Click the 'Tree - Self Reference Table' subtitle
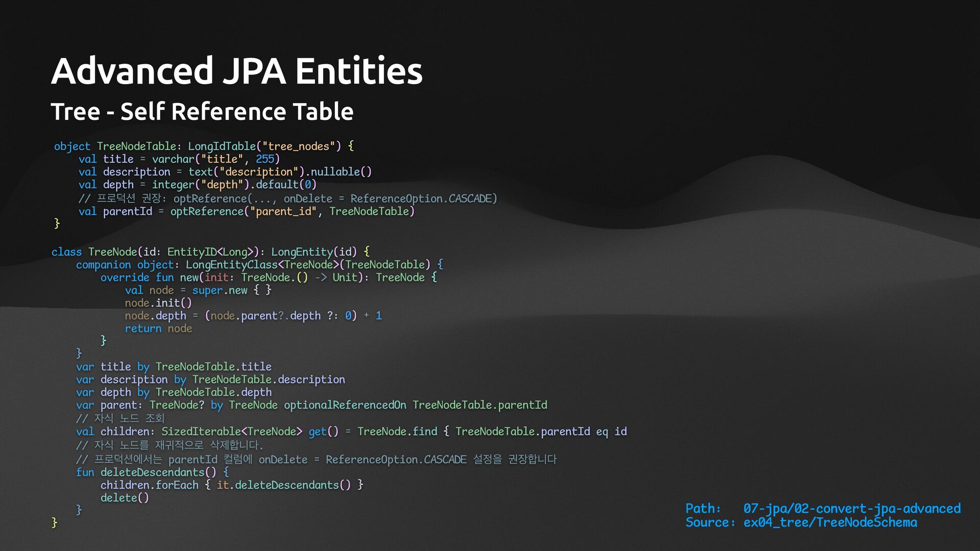980x551 pixels. pyautogui.click(x=202, y=112)
